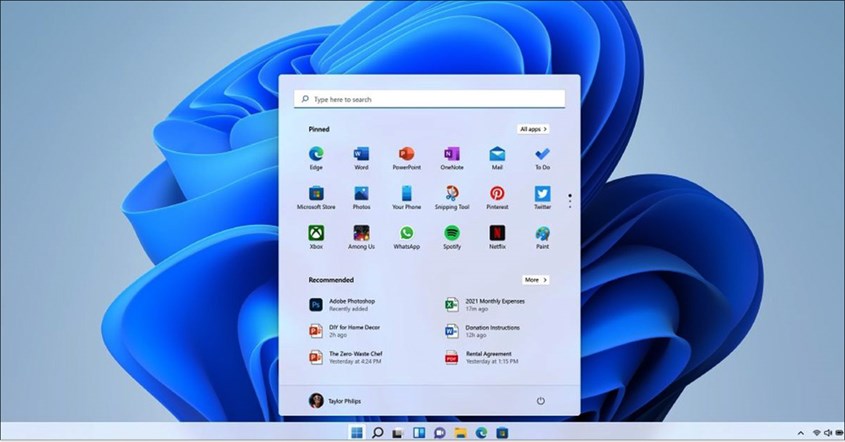Open the Donation Instructions document
The image size is (845, 442).
pos(482,330)
